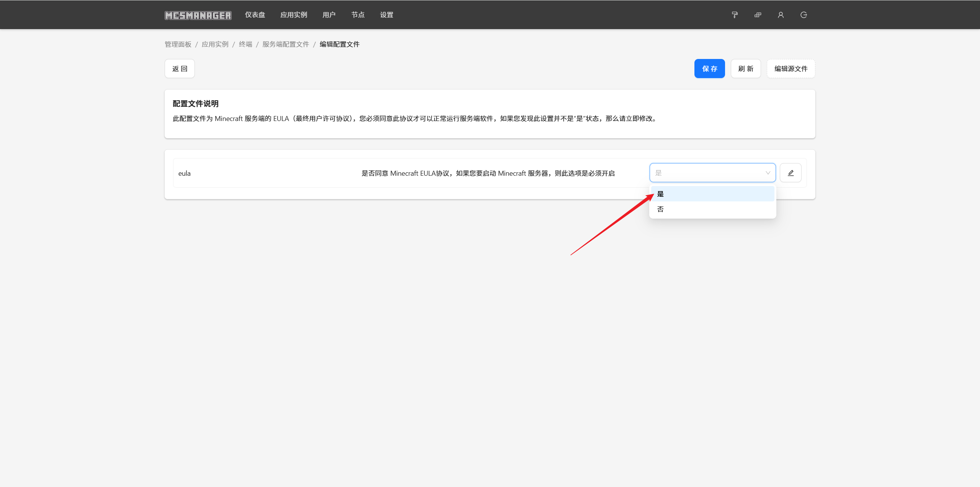This screenshot has height=487, width=980.
Task: Open the 仪表盘 menu
Action: point(255,15)
